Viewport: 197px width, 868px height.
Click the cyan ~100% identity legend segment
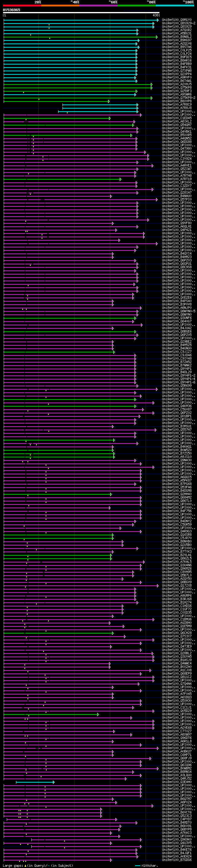[175, 6]
